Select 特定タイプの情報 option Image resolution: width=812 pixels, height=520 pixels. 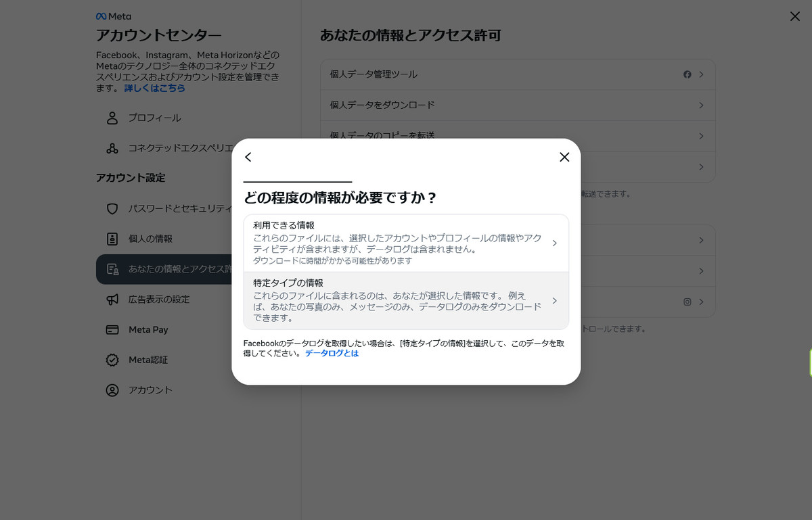click(406, 300)
